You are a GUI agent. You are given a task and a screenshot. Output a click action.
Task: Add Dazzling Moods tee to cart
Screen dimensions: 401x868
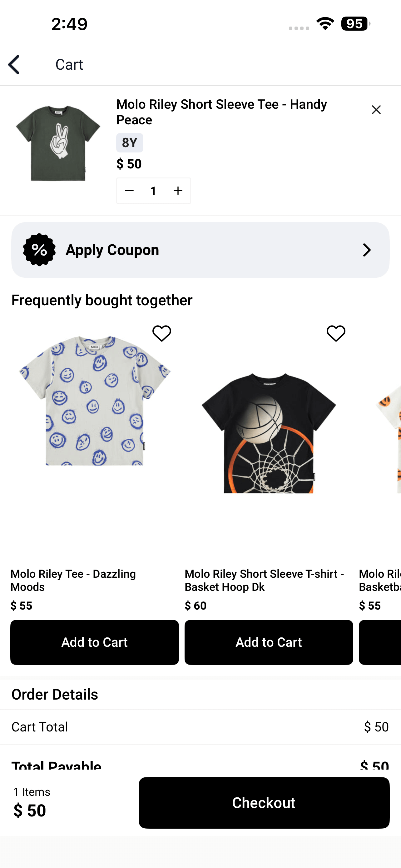pyautogui.click(x=94, y=642)
